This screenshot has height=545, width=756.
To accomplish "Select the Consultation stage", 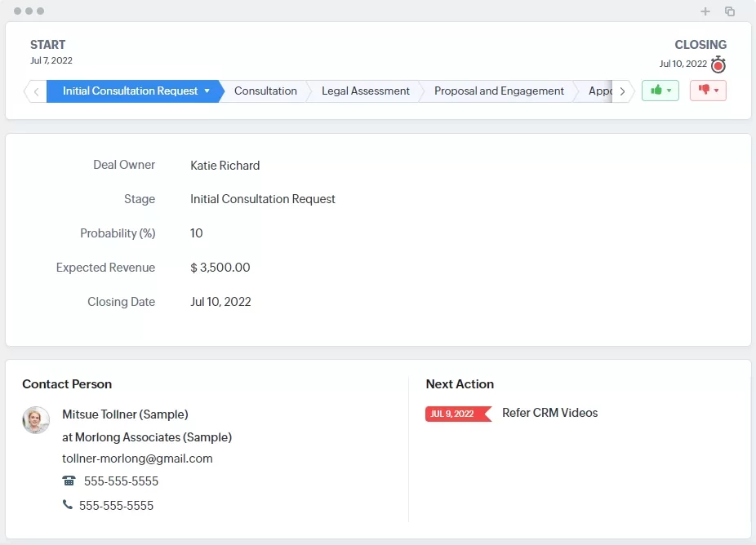I will pyautogui.click(x=265, y=91).
